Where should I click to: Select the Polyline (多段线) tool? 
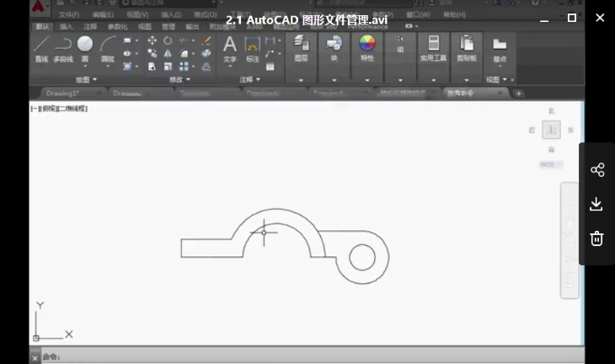(63, 49)
